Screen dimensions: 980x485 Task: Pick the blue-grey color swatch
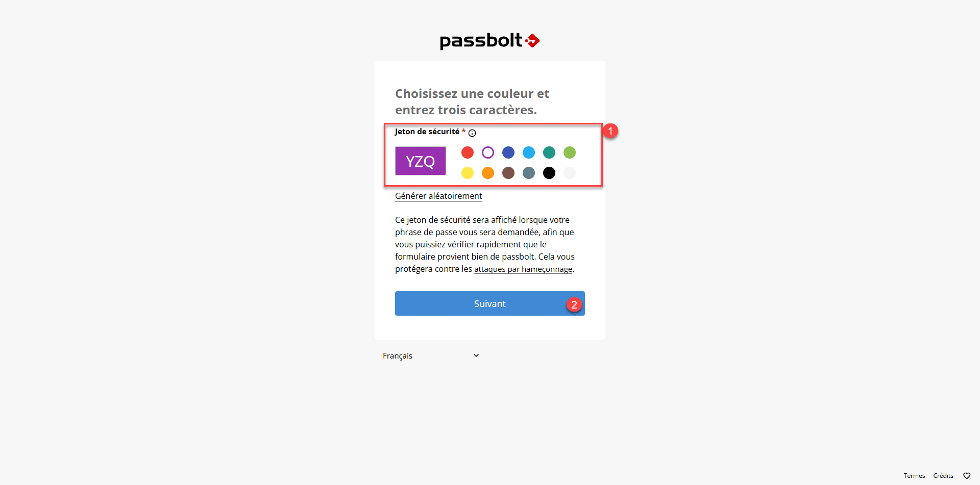click(x=529, y=173)
